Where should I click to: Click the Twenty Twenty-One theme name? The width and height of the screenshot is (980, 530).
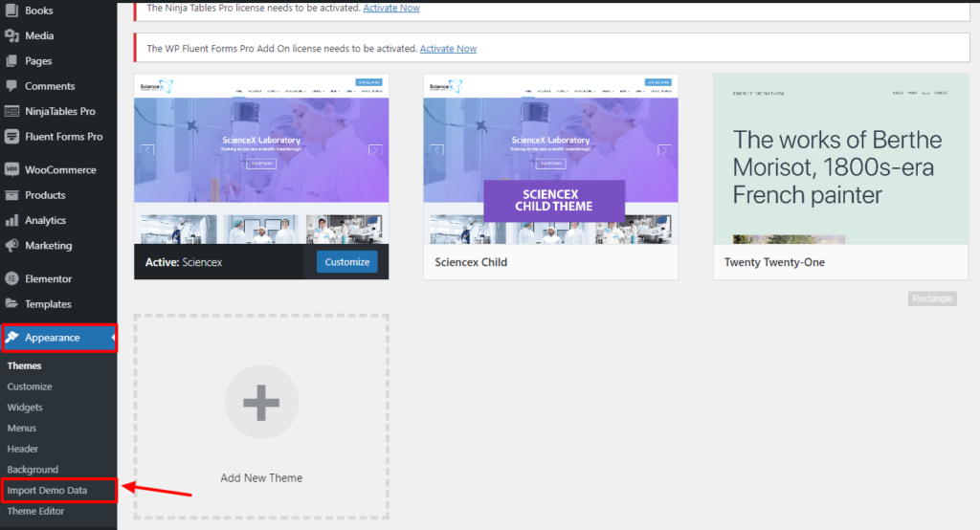(774, 262)
